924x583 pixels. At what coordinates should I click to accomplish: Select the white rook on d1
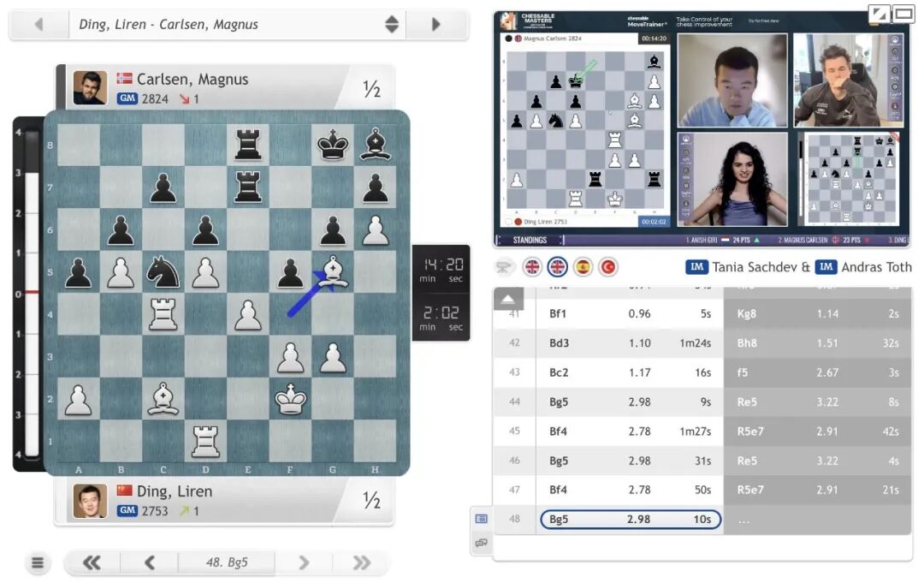click(205, 441)
